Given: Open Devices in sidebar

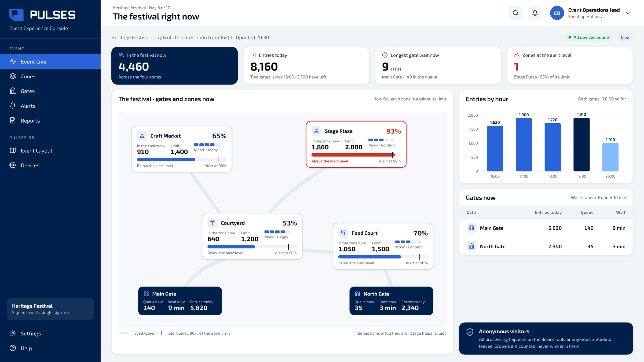Looking at the screenshot, I should coord(50,165).
